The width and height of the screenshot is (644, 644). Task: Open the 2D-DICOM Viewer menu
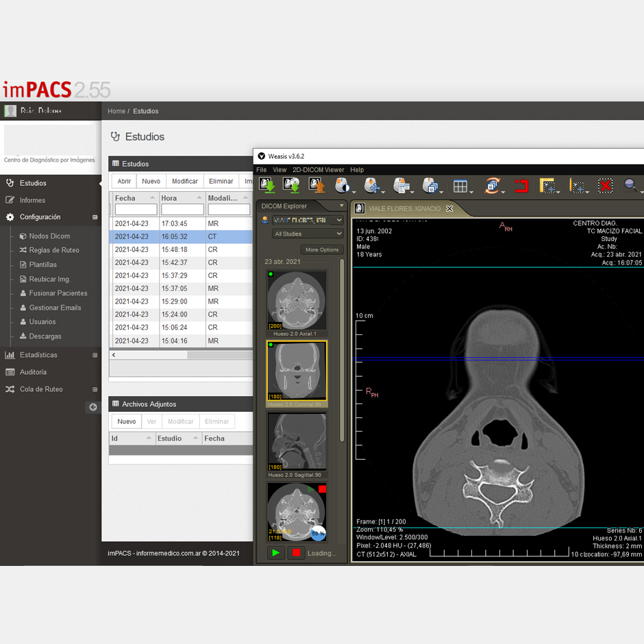pyautogui.click(x=318, y=170)
